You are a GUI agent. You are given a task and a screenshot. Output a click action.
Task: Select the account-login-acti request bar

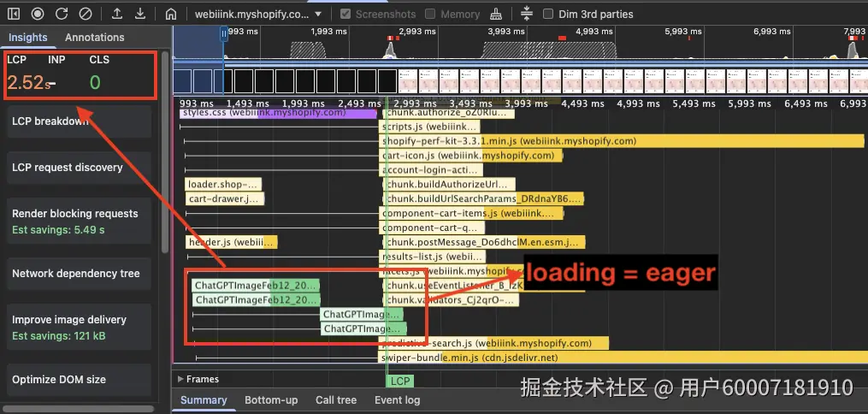click(x=433, y=170)
